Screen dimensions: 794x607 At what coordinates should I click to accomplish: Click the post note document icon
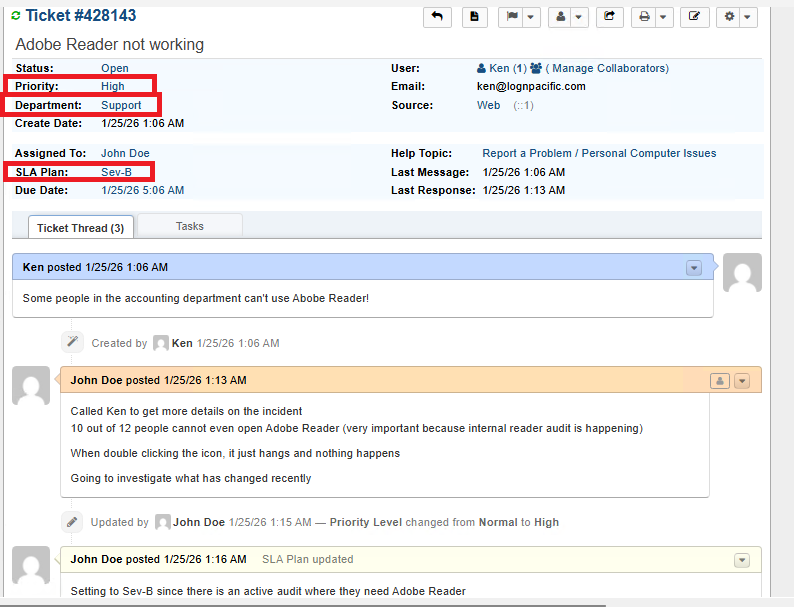click(474, 17)
